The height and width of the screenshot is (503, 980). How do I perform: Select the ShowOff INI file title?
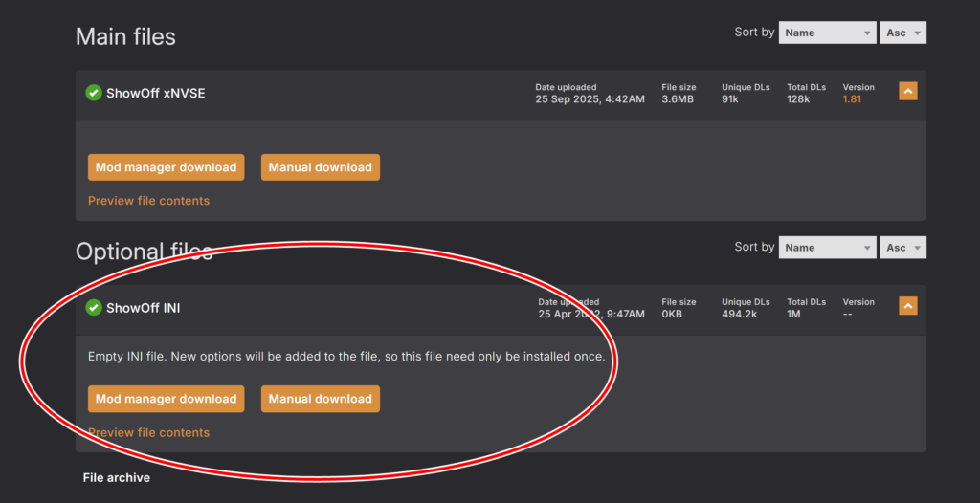(x=143, y=308)
